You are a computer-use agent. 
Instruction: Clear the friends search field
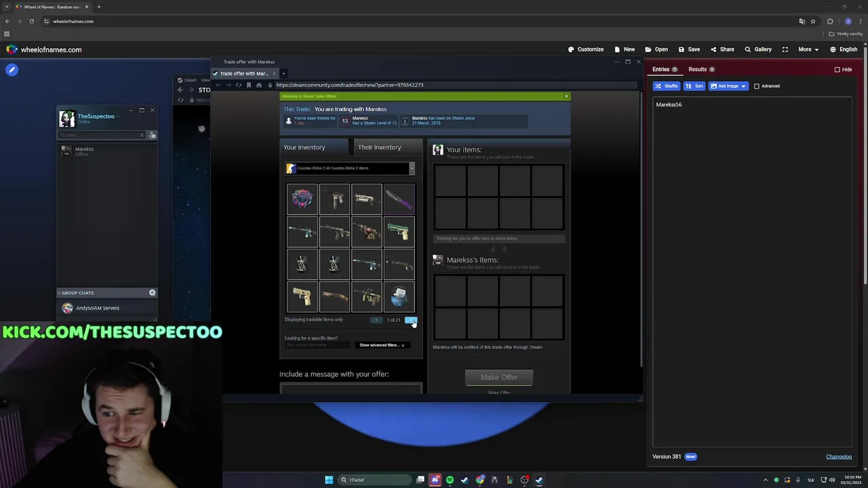coord(142,136)
